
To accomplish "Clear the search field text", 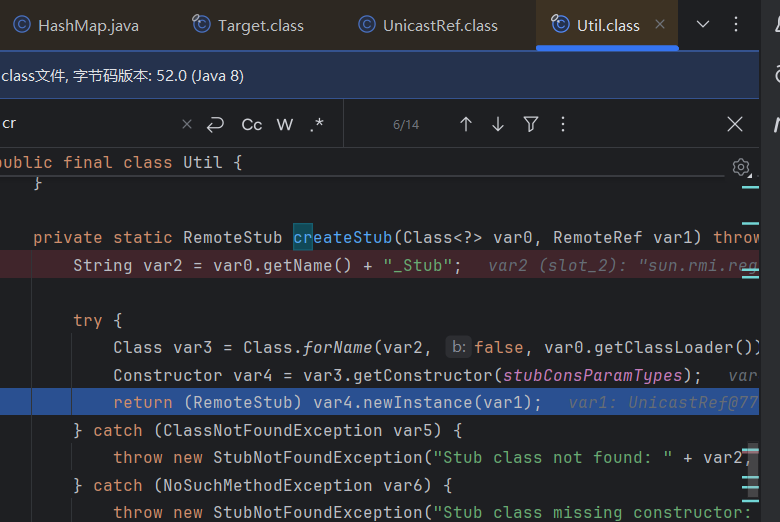I will (187, 124).
